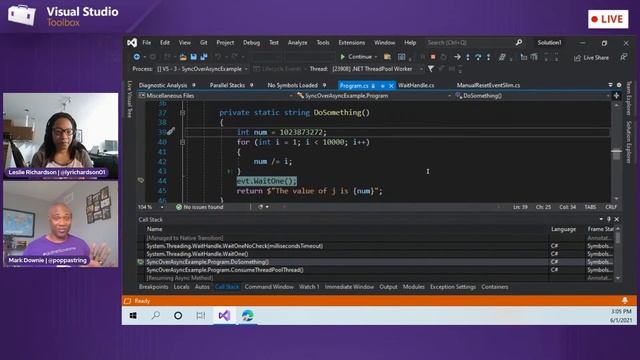Toggle pin on No Symbols Loaded tab

click(x=324, y=85)
